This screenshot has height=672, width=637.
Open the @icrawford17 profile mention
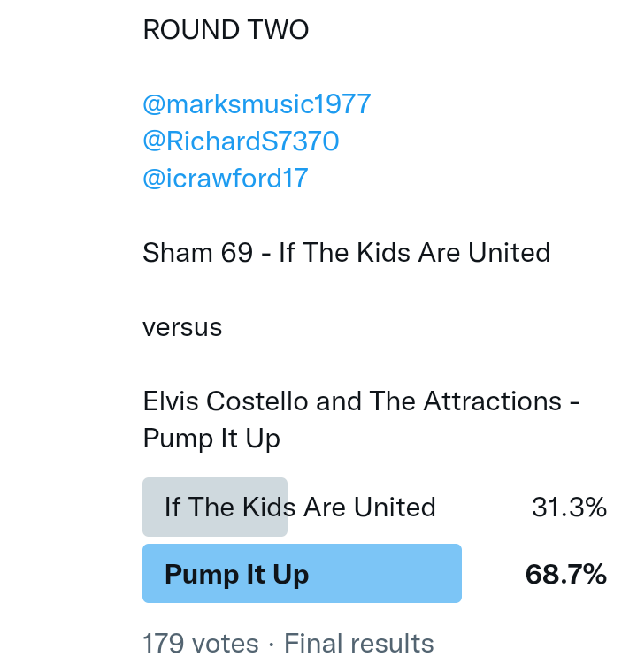tap(225, 179)
